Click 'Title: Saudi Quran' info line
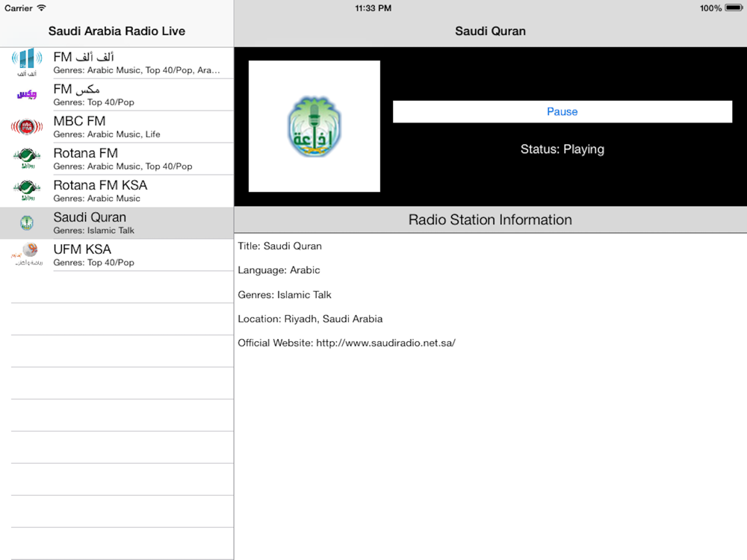The image size is (747, 560). 279,246
